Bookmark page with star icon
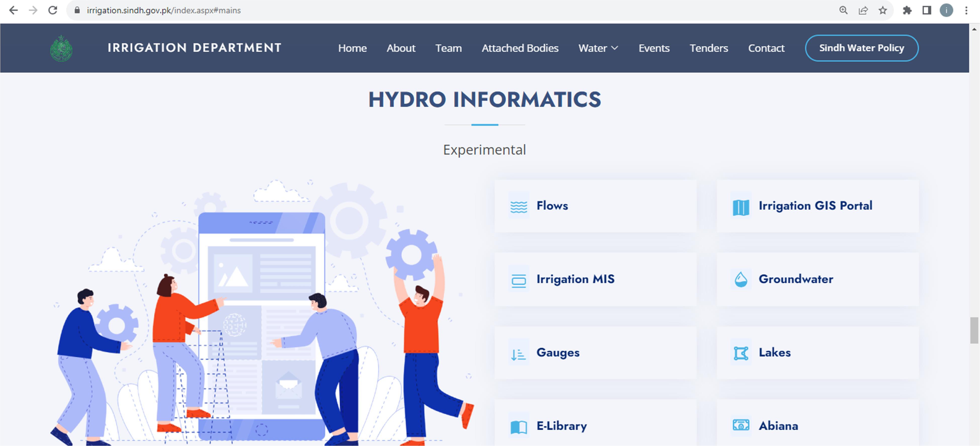Screen dimensions: 980x446 (x=883, y=10)
